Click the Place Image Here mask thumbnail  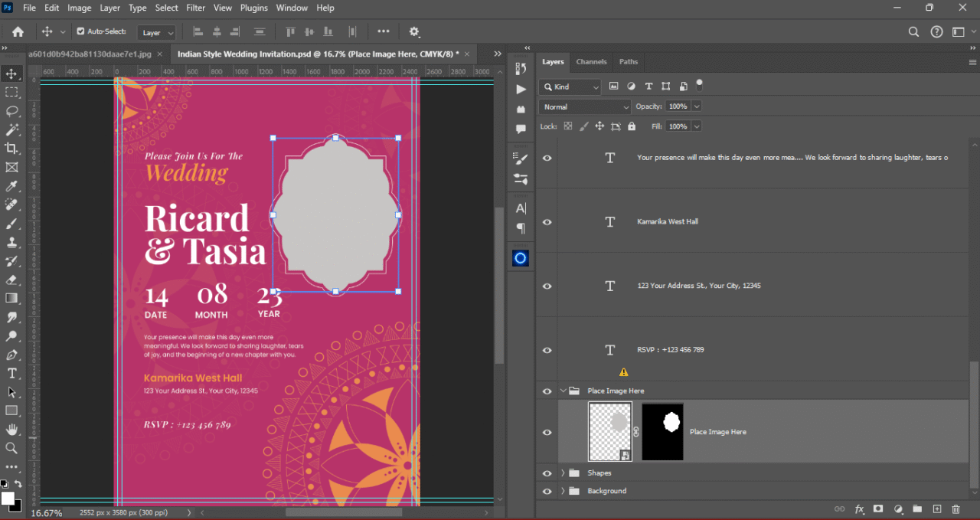point(662,432)
